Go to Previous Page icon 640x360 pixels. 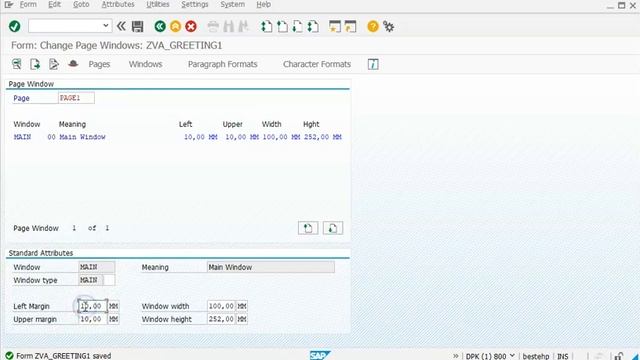click(282, 27)
